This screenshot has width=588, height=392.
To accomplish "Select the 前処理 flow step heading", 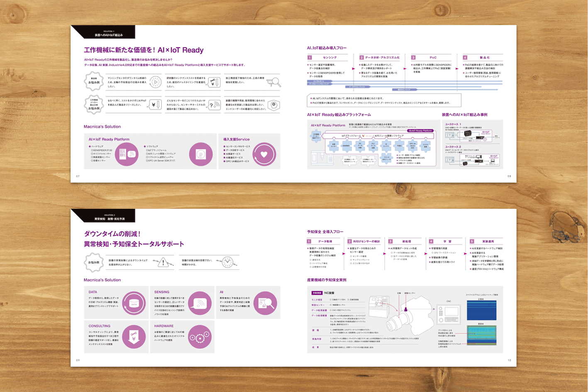I will pyautogui.click(x=407, y=241).
